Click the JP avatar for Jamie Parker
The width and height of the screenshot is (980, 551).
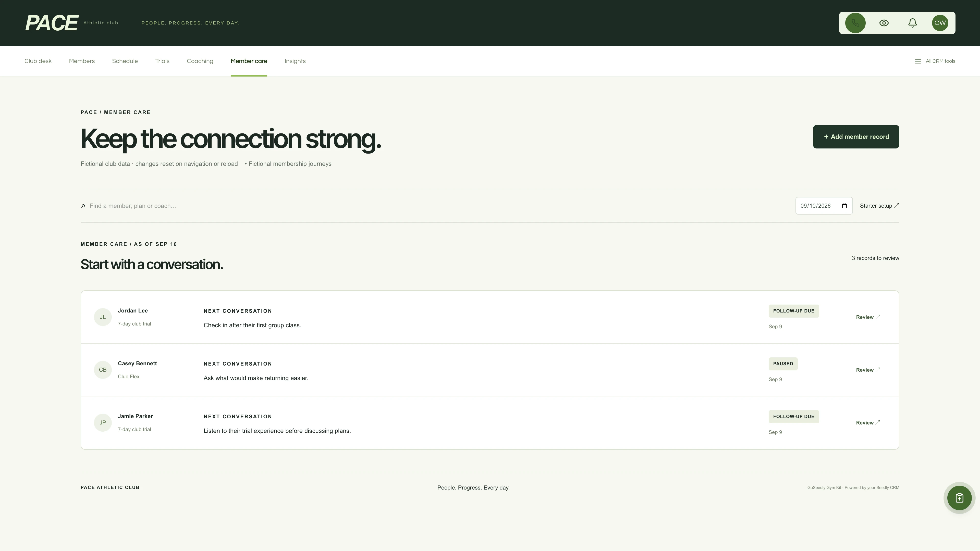(x=103, y=422)
